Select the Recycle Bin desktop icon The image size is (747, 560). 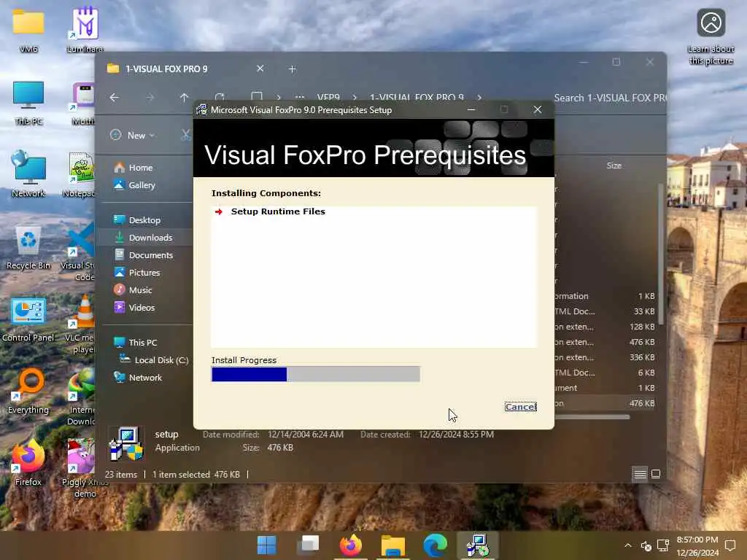pos(28,248)
